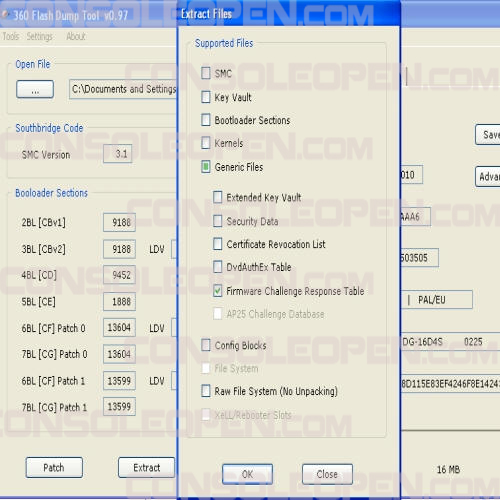Viewport: 500px width, 500px height.
Task: Click OK in Extract Files dialog
Action: coord(247,474)
